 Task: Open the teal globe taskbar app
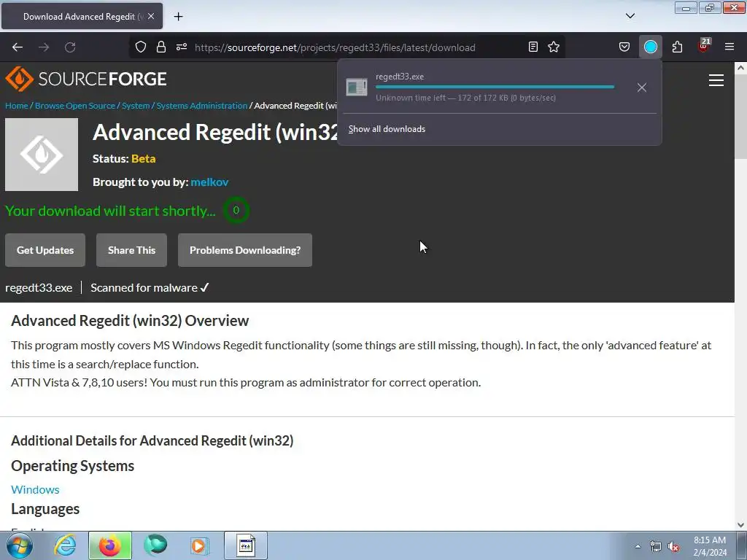tap(155, 545)
